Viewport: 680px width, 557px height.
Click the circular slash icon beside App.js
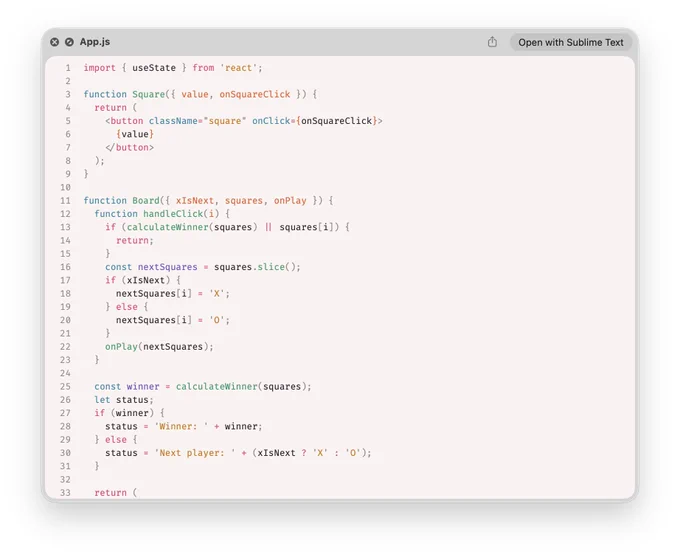point(69,42)
